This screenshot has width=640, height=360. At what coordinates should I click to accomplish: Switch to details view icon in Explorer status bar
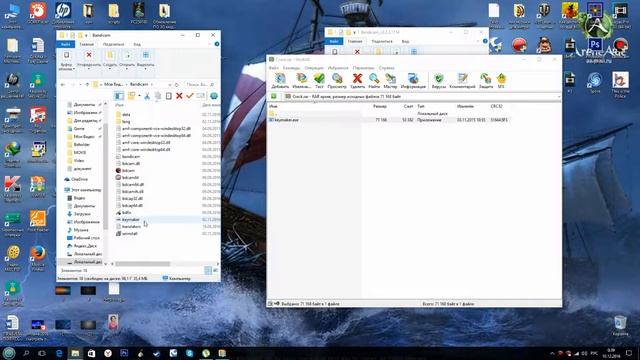pos(208,270)
